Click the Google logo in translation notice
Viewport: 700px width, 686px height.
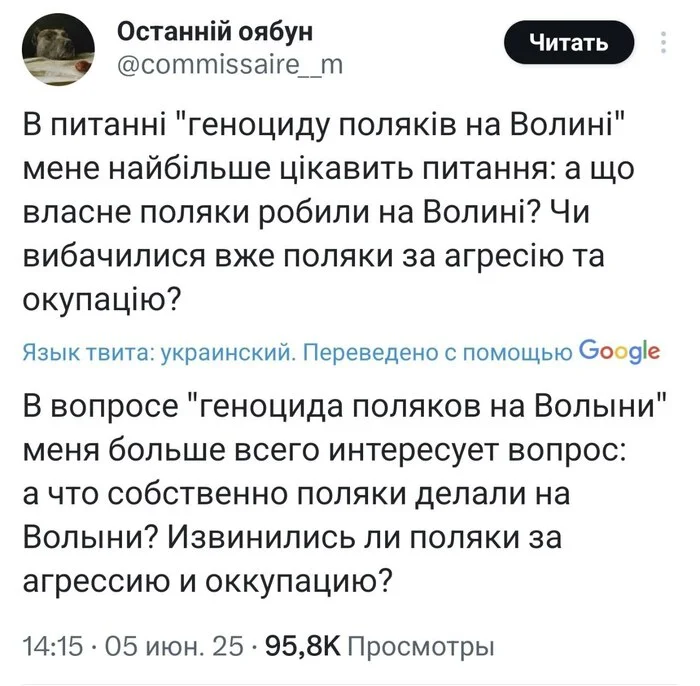(620, 351)
